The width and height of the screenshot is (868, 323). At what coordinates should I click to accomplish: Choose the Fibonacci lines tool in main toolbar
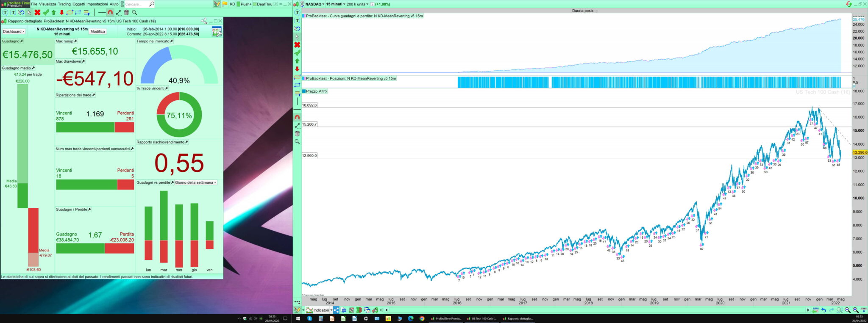coord(86,13)
